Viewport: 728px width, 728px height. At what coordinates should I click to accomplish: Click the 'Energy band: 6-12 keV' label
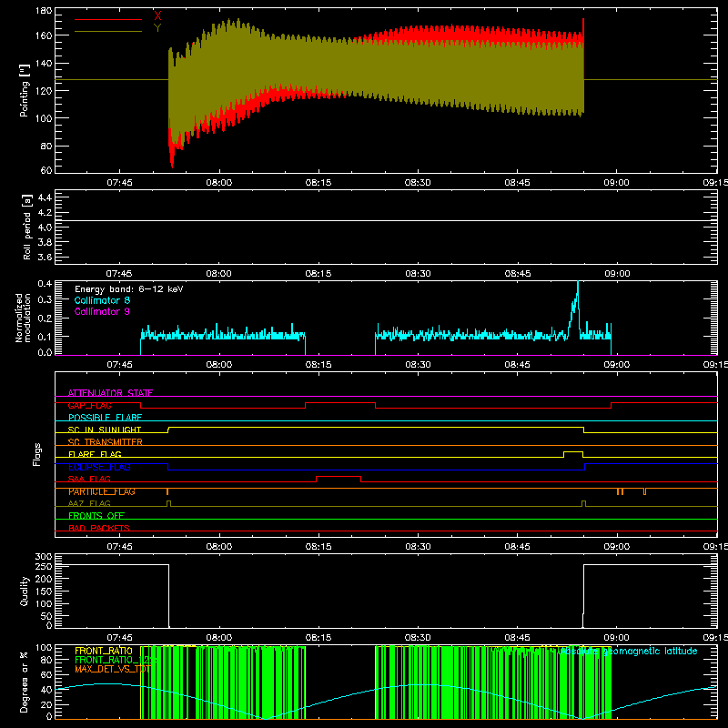point(129,289)
